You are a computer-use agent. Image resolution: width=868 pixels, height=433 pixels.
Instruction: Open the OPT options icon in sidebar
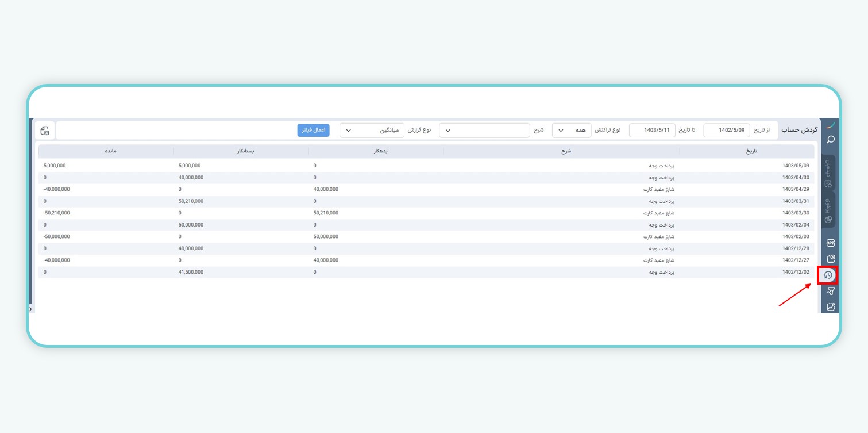tap(830, 243)
